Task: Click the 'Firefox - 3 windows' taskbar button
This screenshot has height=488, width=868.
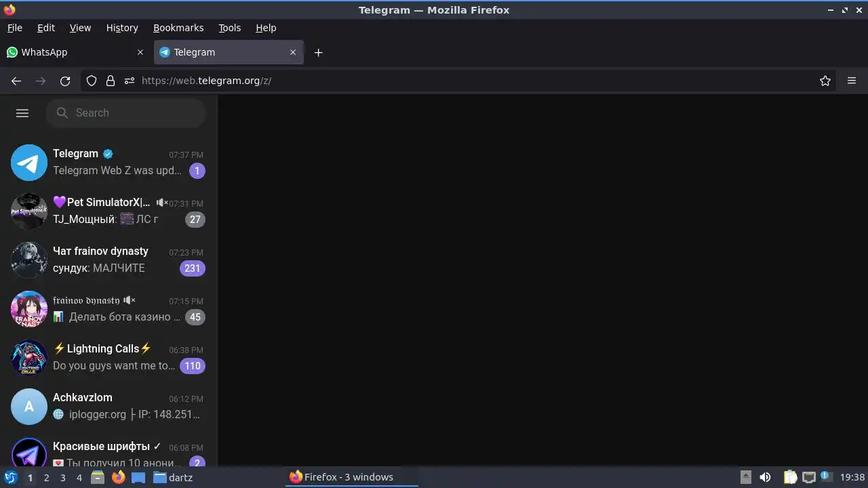Action: pyautogui.click(x=352, y=477)
